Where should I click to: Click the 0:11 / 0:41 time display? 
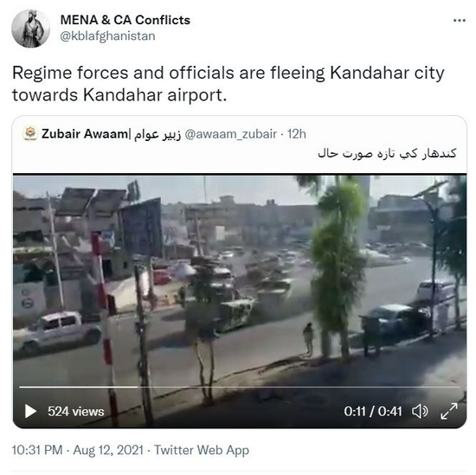tap(373, 412)
